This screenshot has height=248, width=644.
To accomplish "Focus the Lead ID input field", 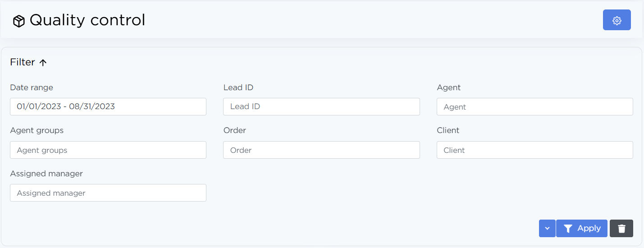I will click(321, 107).
